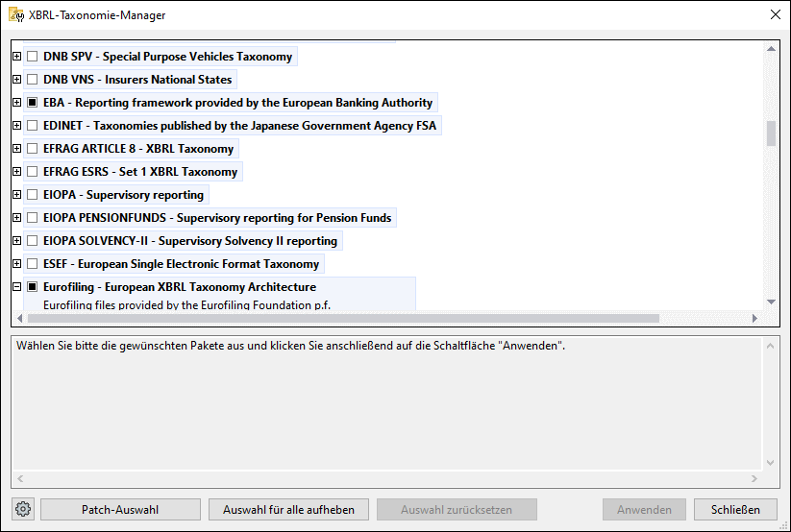Collapse the Eurofiling tree node

[x=16, y=287]
